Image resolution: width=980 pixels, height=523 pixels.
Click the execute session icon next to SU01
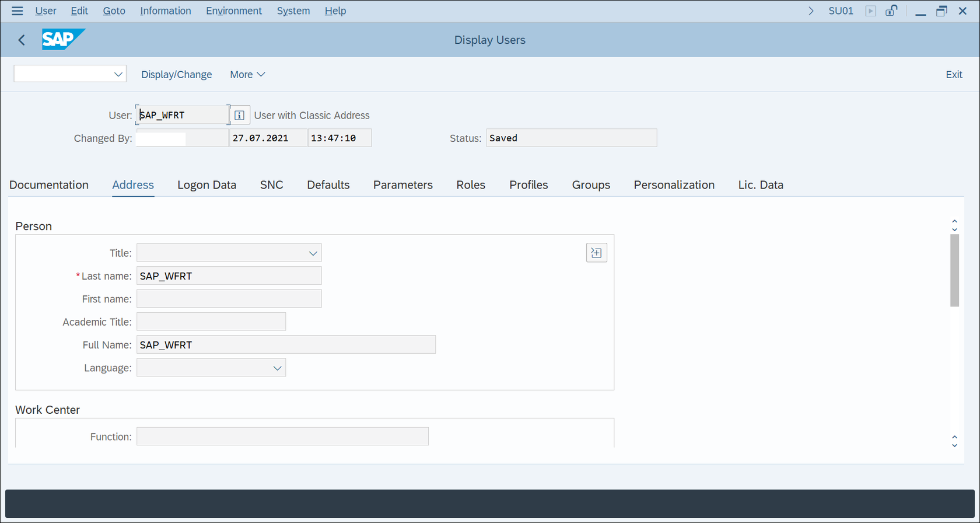(x=870, y=11)
